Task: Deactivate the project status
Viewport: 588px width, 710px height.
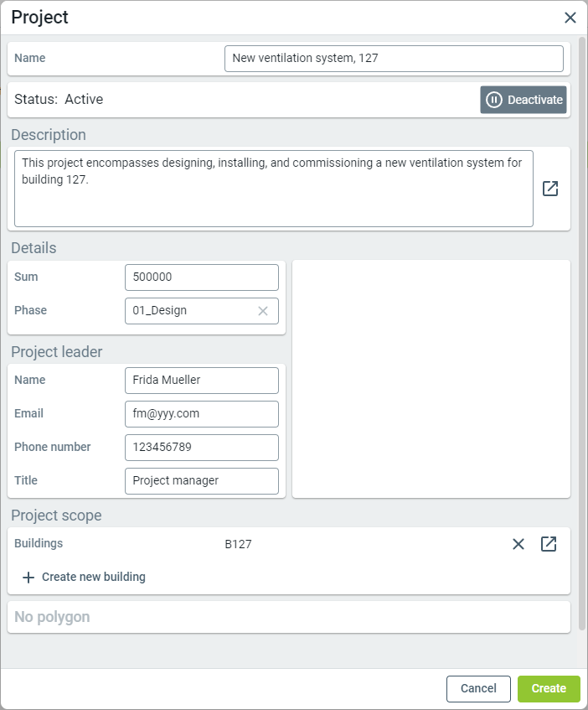Action: click(x=524, y=100)
